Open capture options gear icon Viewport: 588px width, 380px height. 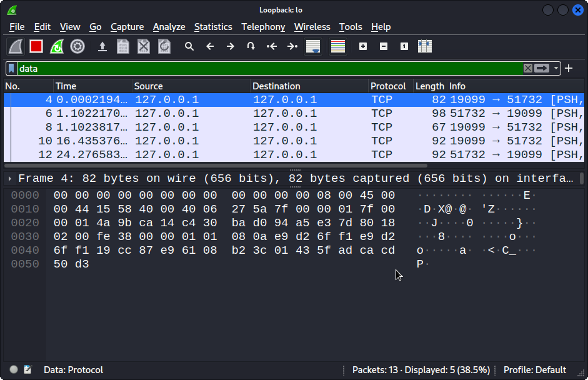[x=77, y=46]
